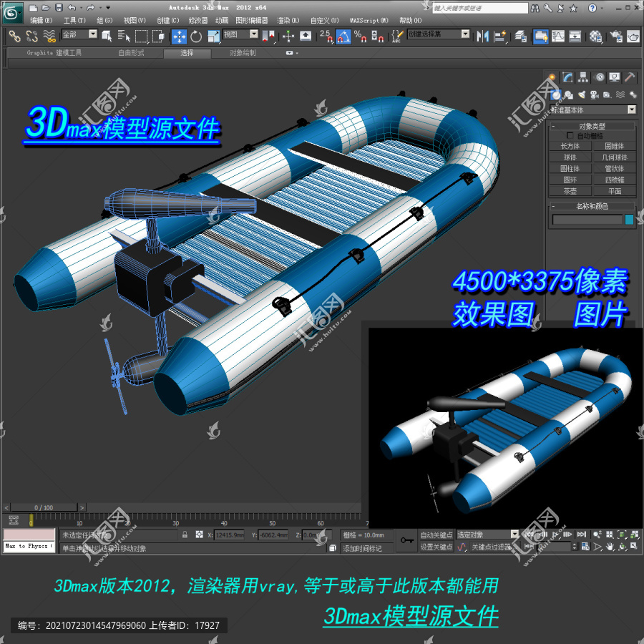Viewport: 644px width, 644px height.
Task: Toggle the 2.5D Snaps magnet icon
Action: pos(326,36)
